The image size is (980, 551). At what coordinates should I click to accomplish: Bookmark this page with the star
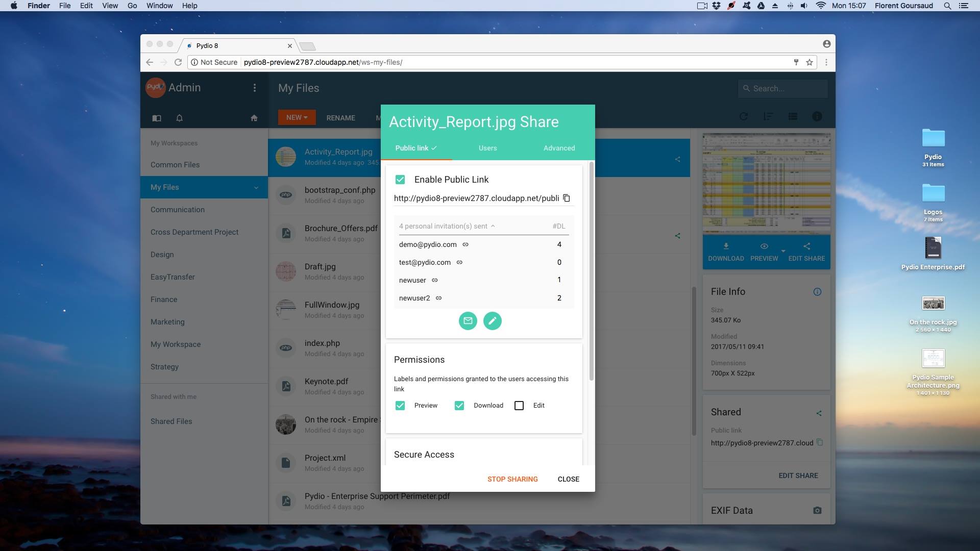click(810, 62)
